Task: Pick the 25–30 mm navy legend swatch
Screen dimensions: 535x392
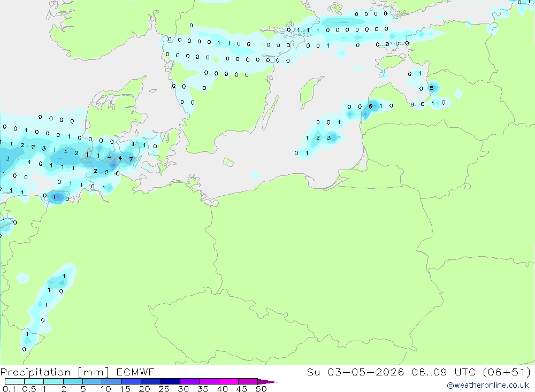Action: pyautogui.click(x=170, y=381)
